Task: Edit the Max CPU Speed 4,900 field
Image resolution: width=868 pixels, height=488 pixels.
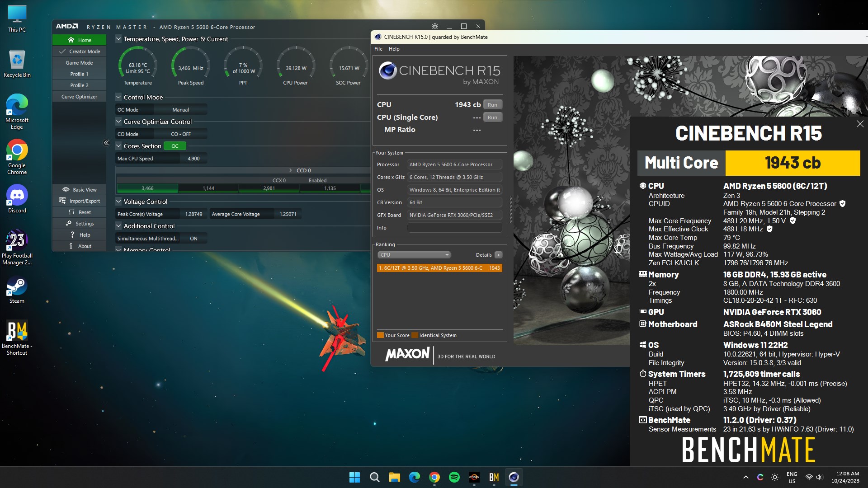Action: (x=193, y=159)
